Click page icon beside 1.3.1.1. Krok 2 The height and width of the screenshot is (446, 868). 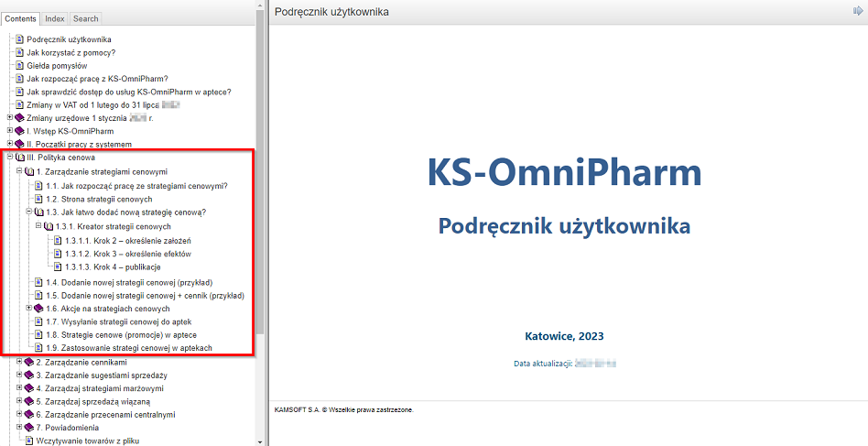[58, 241]
